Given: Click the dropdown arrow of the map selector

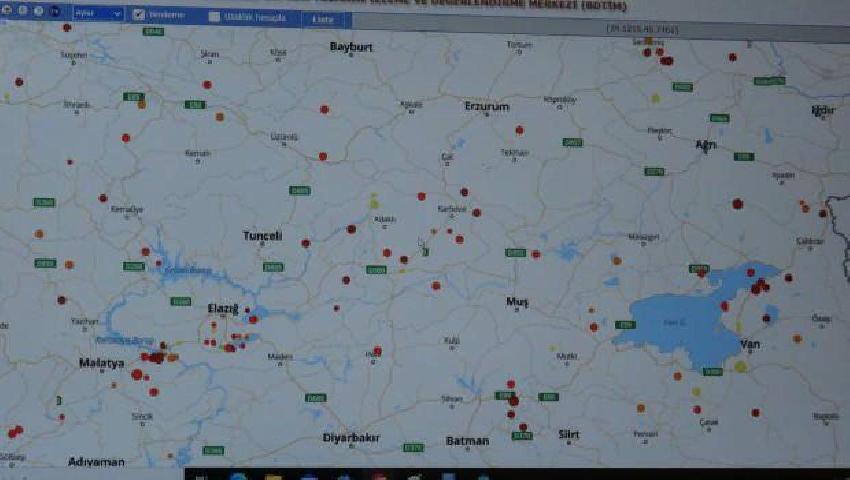Looking at the screenshot, I should (x=118, y=14).
